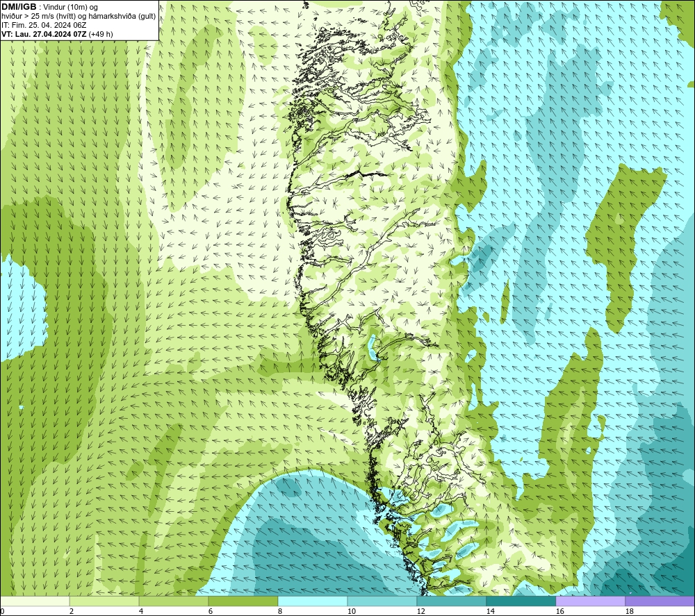Click the legend scale label '8'
695x616 pixels.
coord(280,612)
